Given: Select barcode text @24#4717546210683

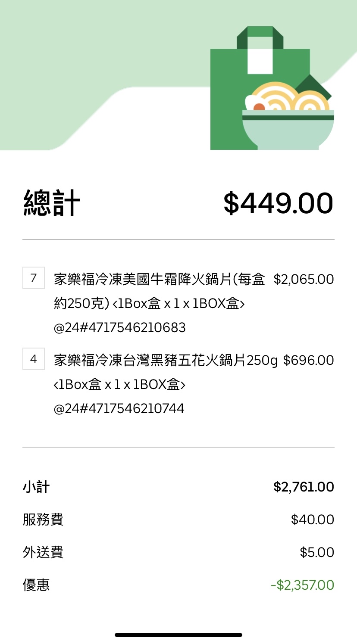Looking at the screenshot, I should (119, 328).
